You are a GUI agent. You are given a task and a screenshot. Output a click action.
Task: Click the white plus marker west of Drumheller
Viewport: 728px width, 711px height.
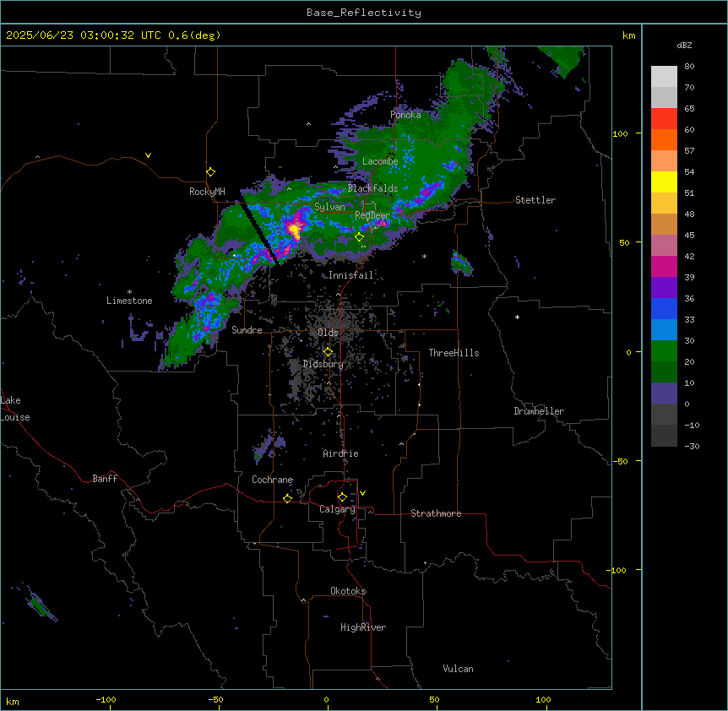(x=517, y=317)
